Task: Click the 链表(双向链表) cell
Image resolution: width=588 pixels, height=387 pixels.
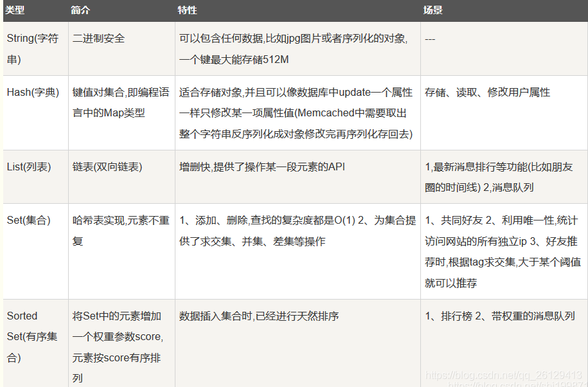Action: 121,177
